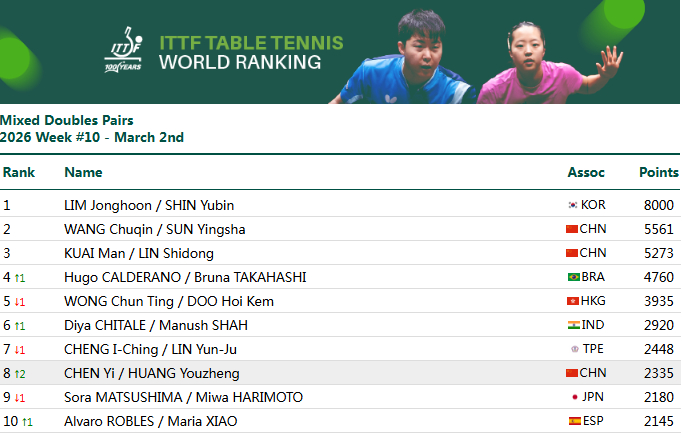Open LIM Jonghoon / SHIN Yubin pair
This screenshot has height=435, width=684.
[149, 205]
